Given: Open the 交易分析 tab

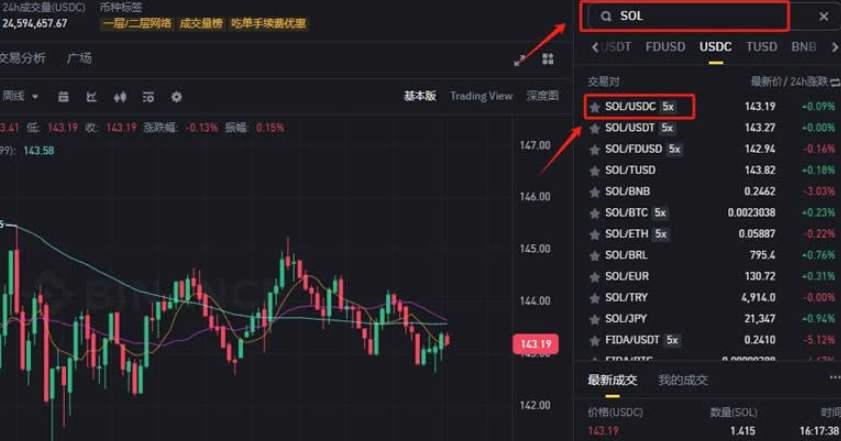Looking at the screenshot, I should [22, 58].
